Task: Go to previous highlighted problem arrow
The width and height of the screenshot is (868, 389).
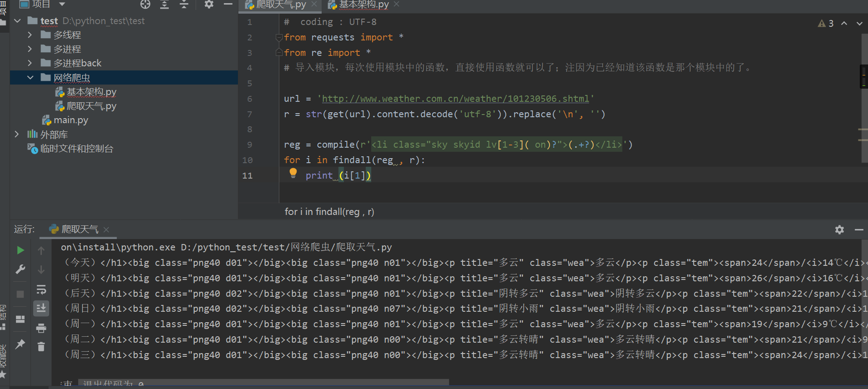Action: [844, 23]
